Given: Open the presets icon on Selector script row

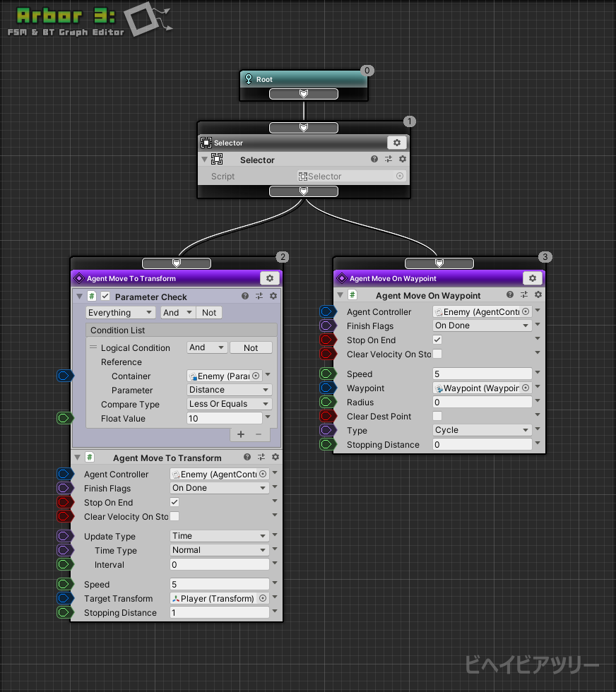Looking at the screenshot, I should (x=389, y=160).
